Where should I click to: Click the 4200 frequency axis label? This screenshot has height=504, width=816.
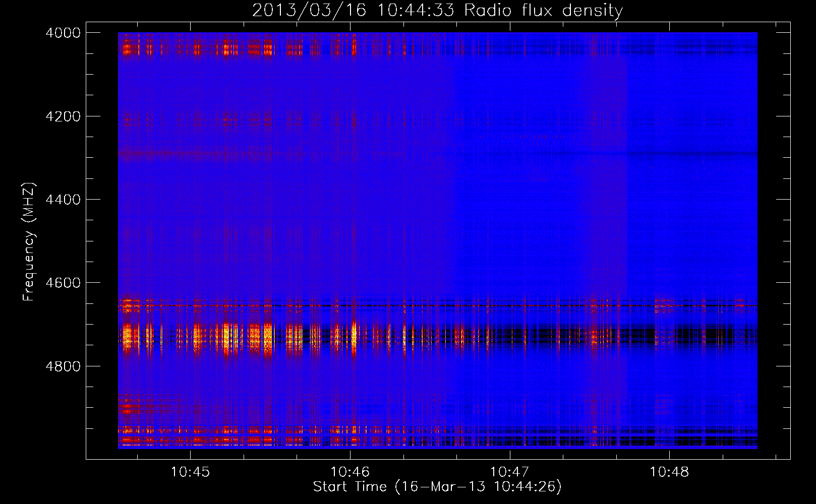[63, 116]
